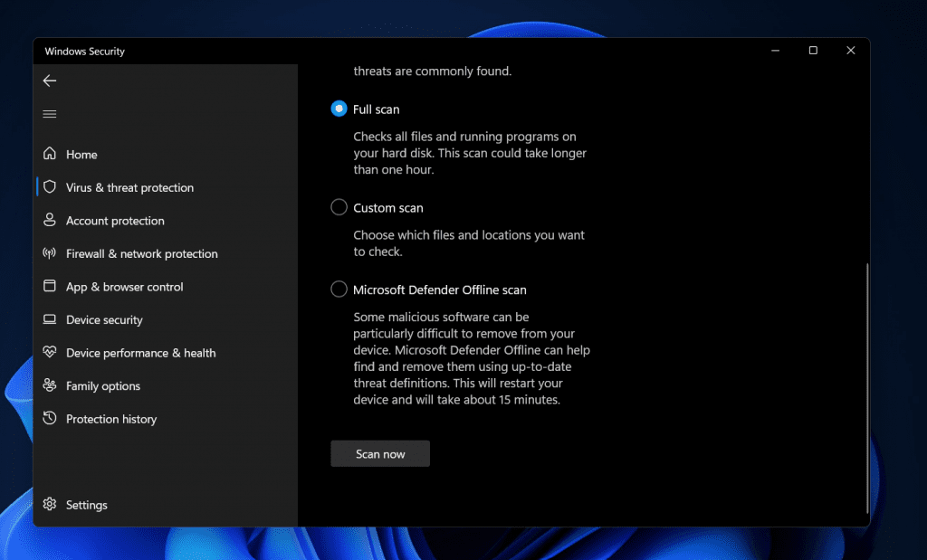This screenshot has height=560, width=927.
Task: Click the Protection history clock icon
Action: (50, 418)
